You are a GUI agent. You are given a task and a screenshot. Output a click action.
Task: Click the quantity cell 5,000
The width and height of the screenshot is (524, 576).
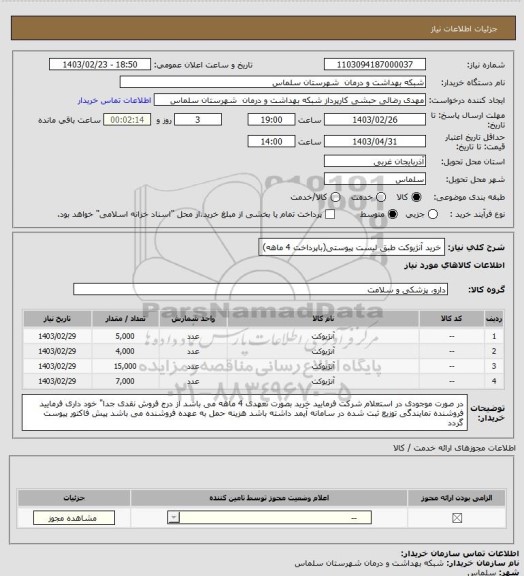point(125,336)
